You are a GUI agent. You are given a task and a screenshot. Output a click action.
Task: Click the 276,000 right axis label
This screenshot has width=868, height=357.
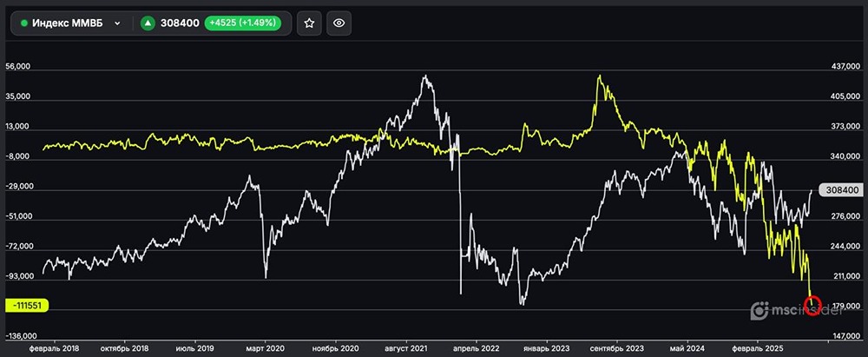(x=846, y=217)
